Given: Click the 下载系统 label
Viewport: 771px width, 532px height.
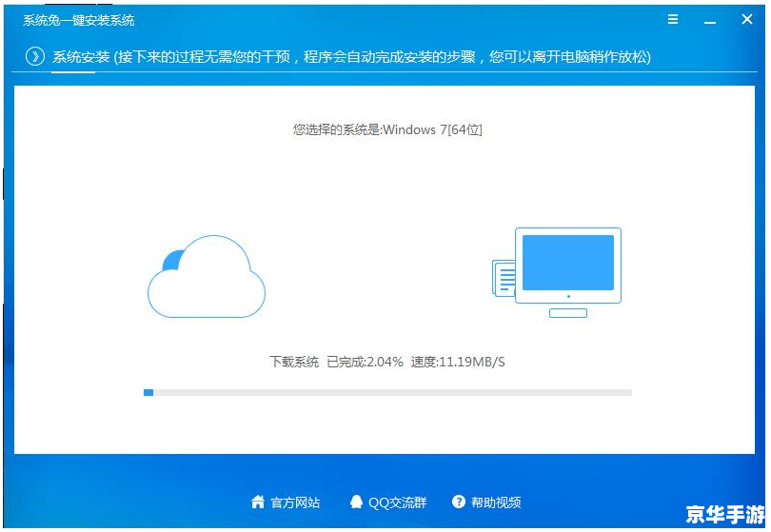Looking at the screenshot, I should point(294,362).
